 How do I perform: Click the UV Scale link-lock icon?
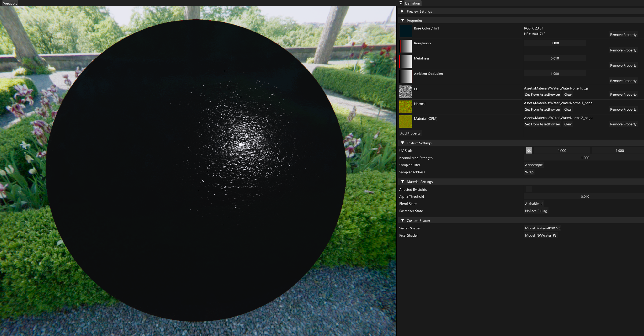[529, 151]
